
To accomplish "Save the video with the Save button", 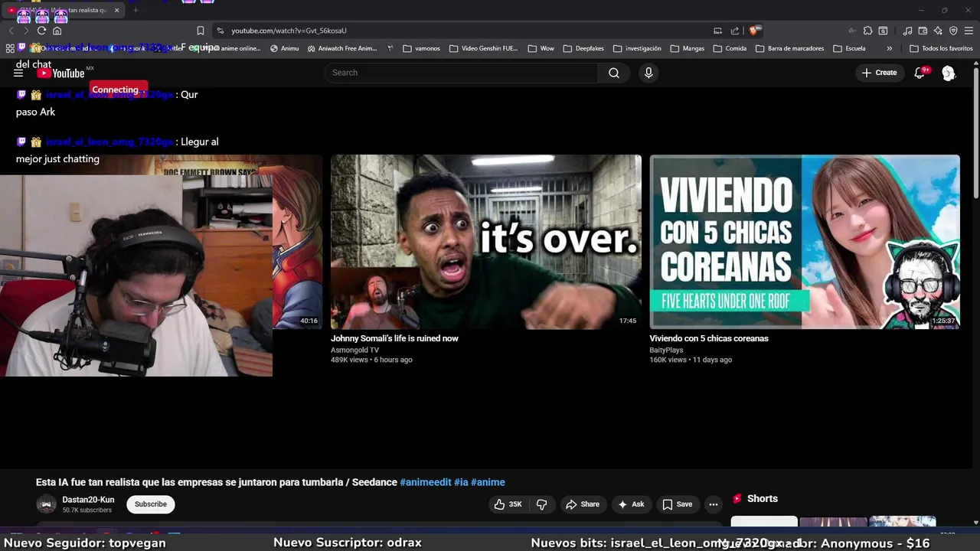I will (x=678, y=504).
